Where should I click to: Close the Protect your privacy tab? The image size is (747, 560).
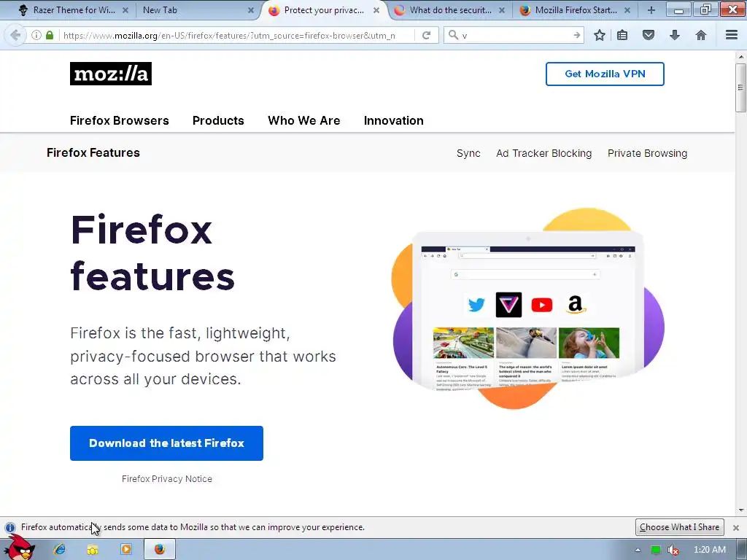(376, 10)
